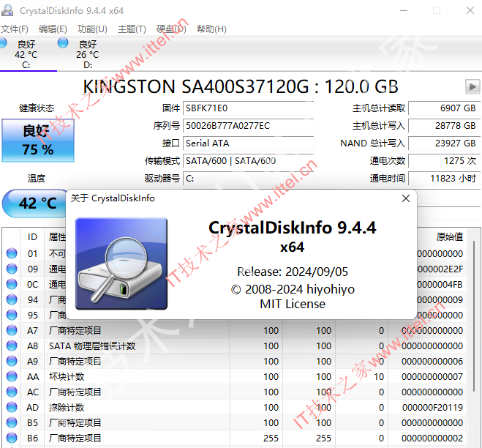Select the SATA 物理层错误计数 row
The width and height of the screenshot is (482, 448).
pos(236,346)
